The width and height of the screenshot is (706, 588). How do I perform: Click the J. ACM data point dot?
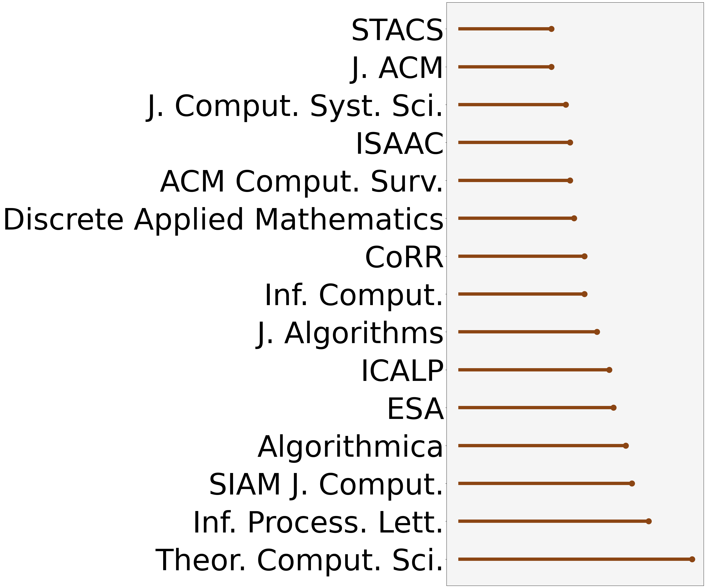(551, 67)
